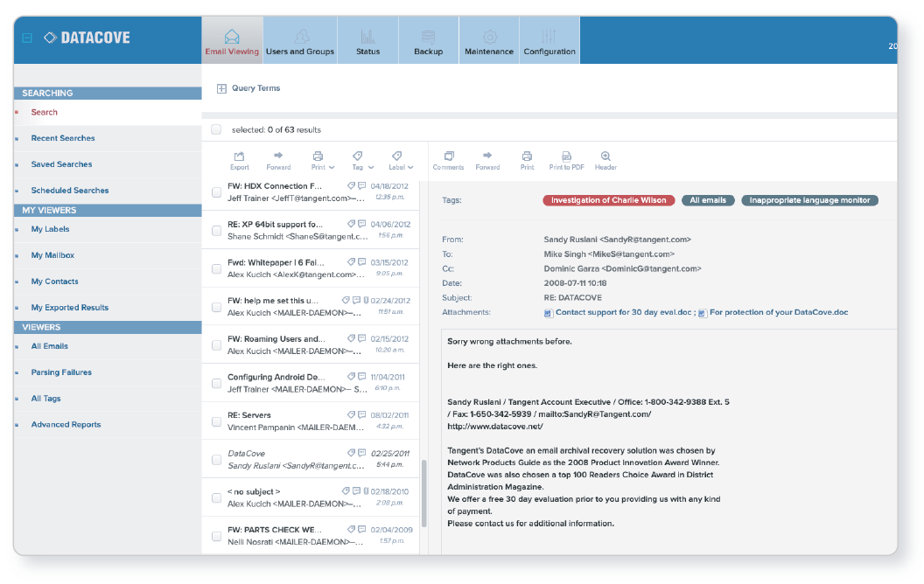Go to Scheduled Searches

[70, 191]
